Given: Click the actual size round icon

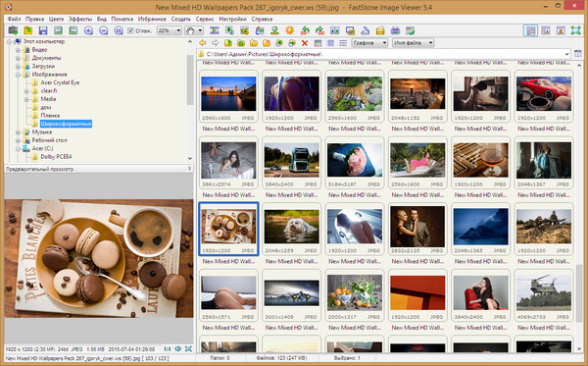Looking at the screenshot, I should pyautogui.click(x=119, y=30).
